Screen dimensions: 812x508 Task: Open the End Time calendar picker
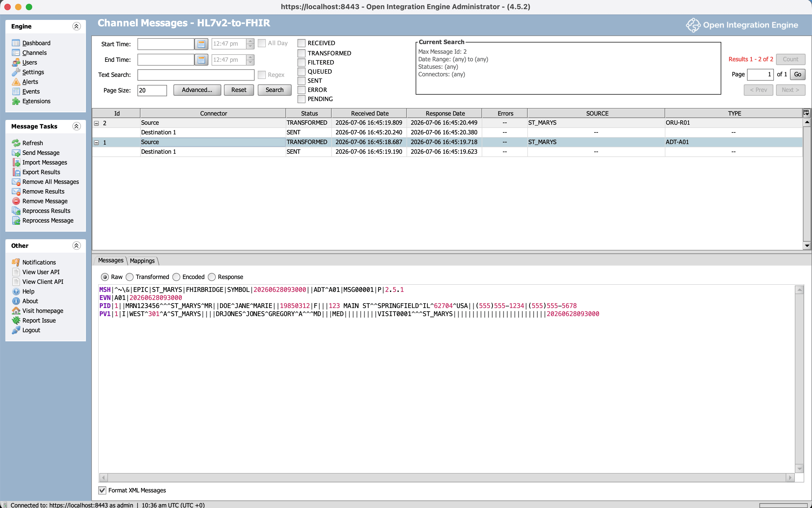(201, 60)
